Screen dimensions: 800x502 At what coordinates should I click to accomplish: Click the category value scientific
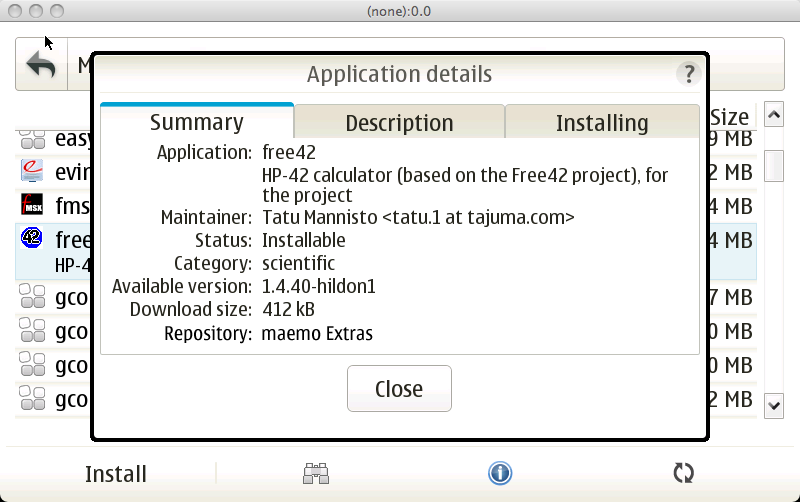[x=298, y=263]
